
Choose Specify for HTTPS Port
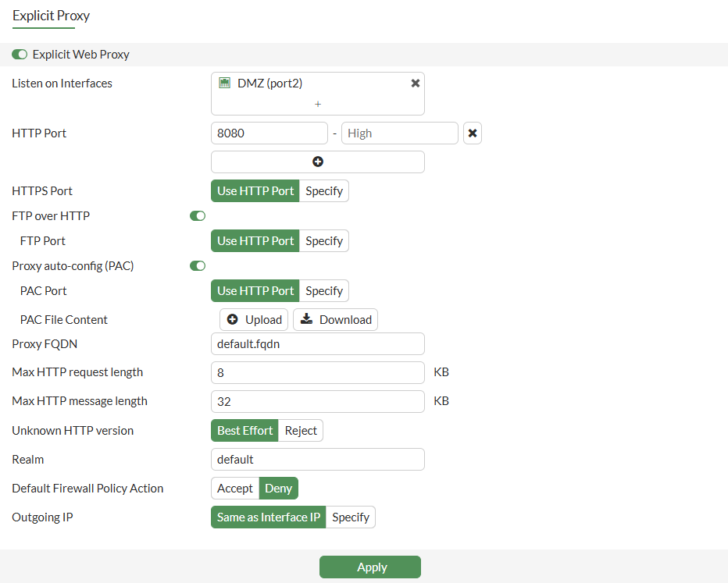click(x=324, y=191)
